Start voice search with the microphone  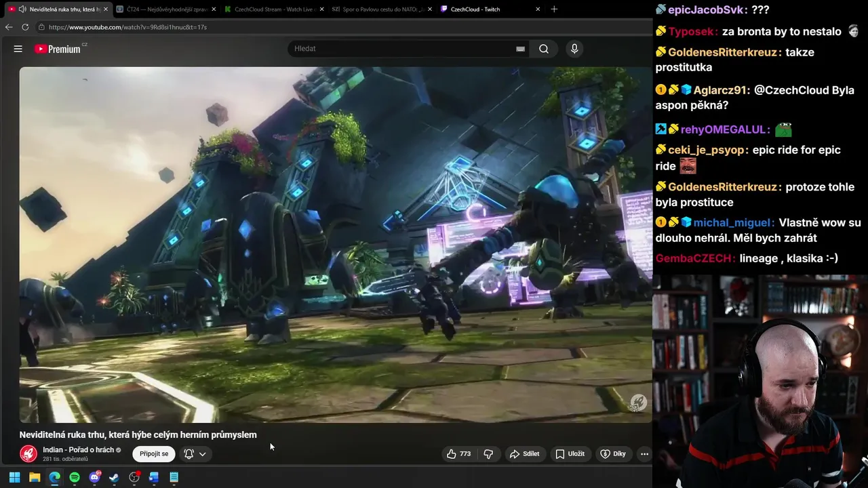[x=574, y=49]
